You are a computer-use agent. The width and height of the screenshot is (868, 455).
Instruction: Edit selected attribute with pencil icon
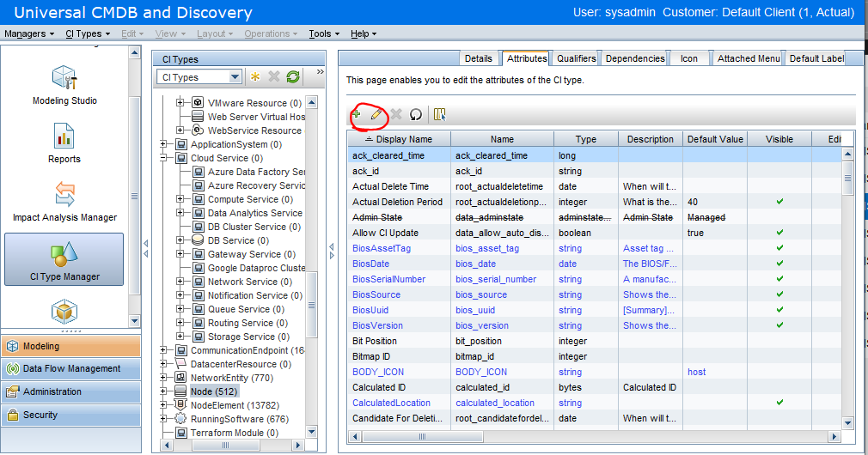[x=376, y=114]
